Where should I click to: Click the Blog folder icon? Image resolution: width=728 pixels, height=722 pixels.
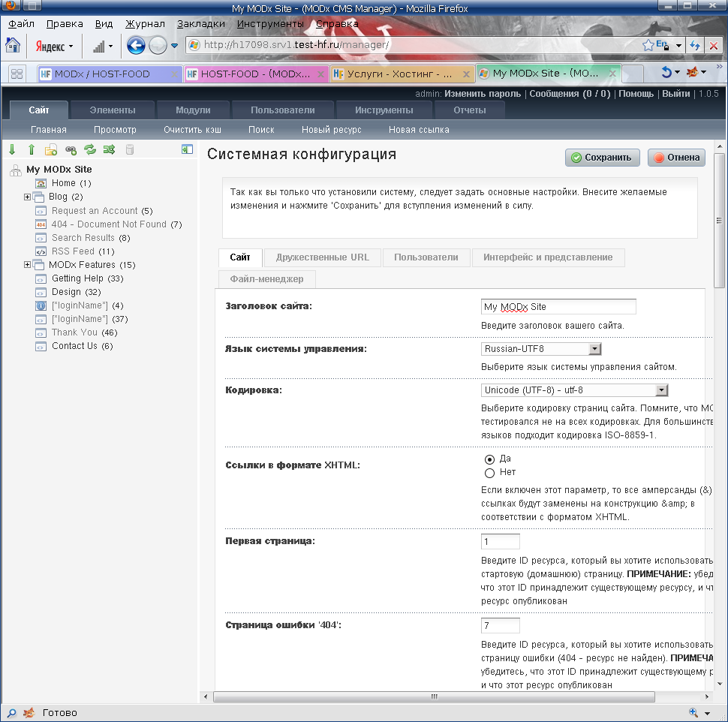38,197
